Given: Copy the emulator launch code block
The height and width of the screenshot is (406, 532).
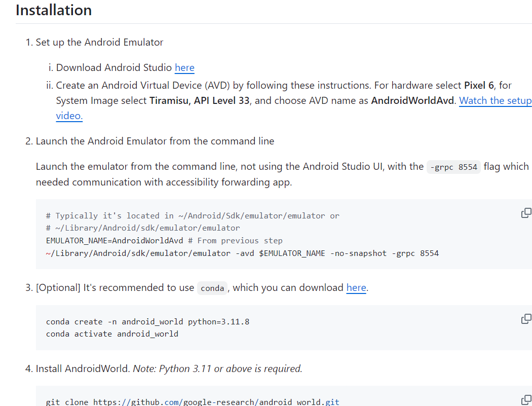Looking at the screenshot, I should 526,213.
